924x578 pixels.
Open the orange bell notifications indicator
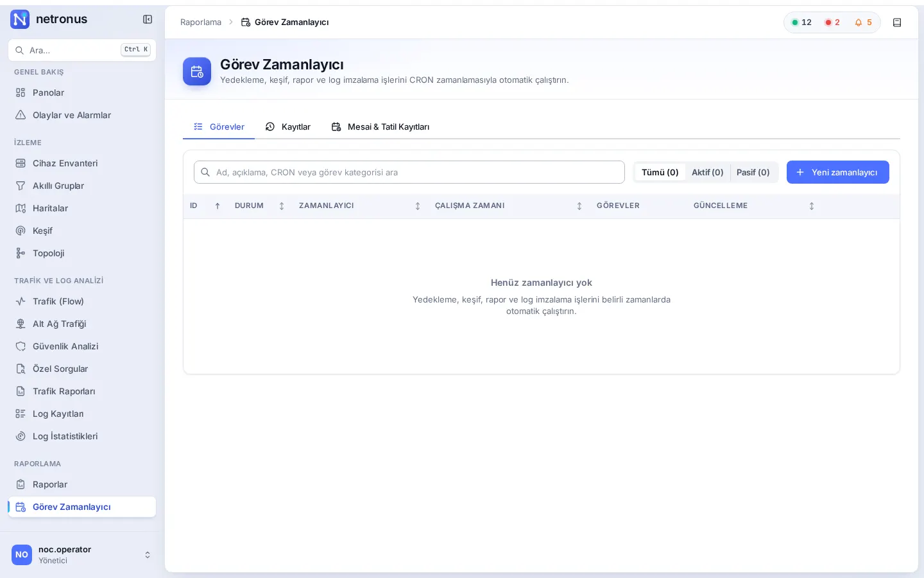tap(863, 22)
